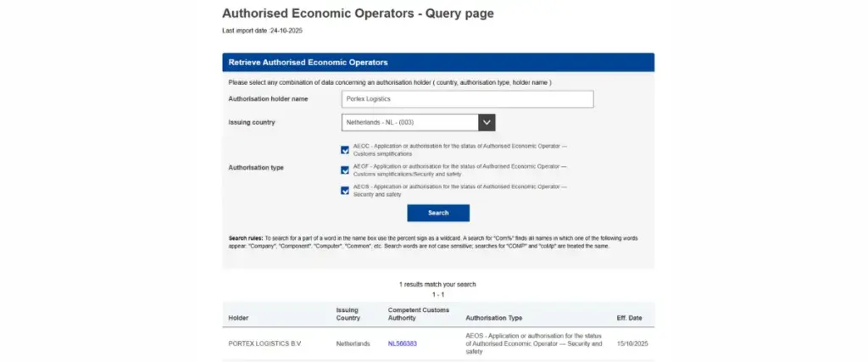Toggle the AEOF checkbox
The image size is (868, 362).
coord(345,170)
